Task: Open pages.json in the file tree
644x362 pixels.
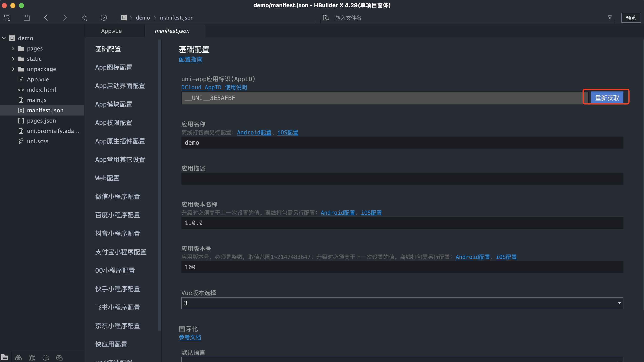Action: tap(41, 121)
